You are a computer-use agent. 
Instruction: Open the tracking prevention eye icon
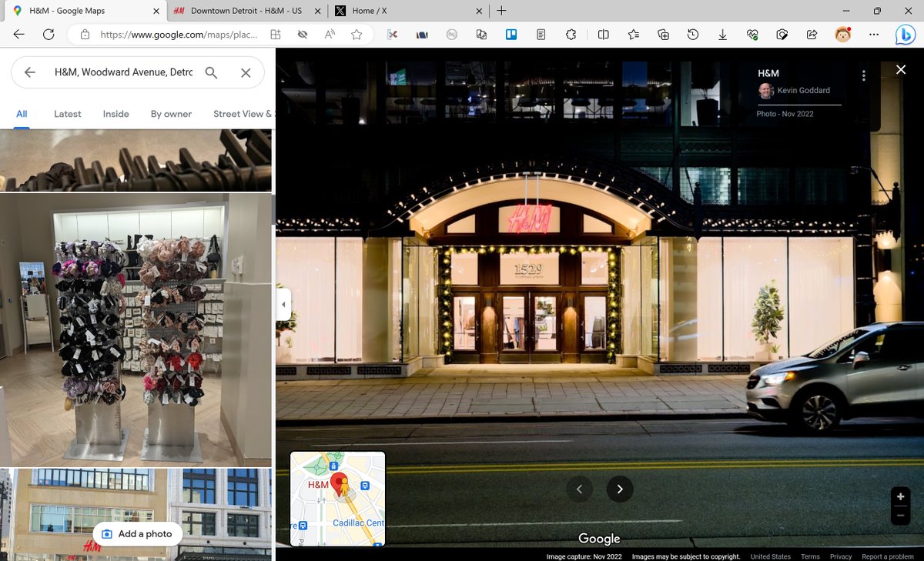pos(303,35)
